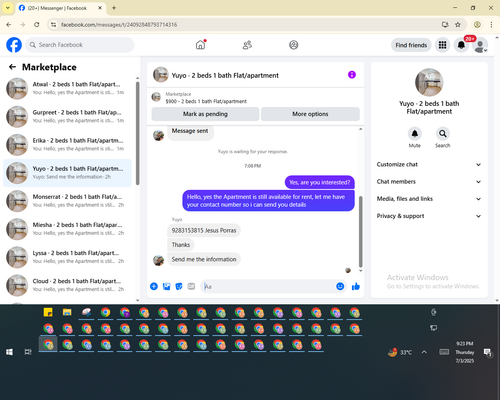Send a thumbs up like
The height and width of the screenshot is (400, 500).
[356, 286]
